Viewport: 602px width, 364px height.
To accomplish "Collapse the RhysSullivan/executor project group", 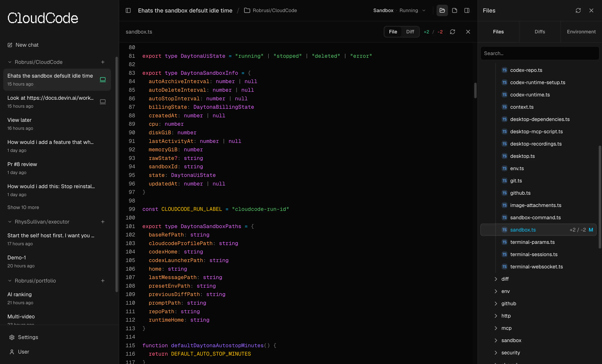I will click(x=10, y=222).
